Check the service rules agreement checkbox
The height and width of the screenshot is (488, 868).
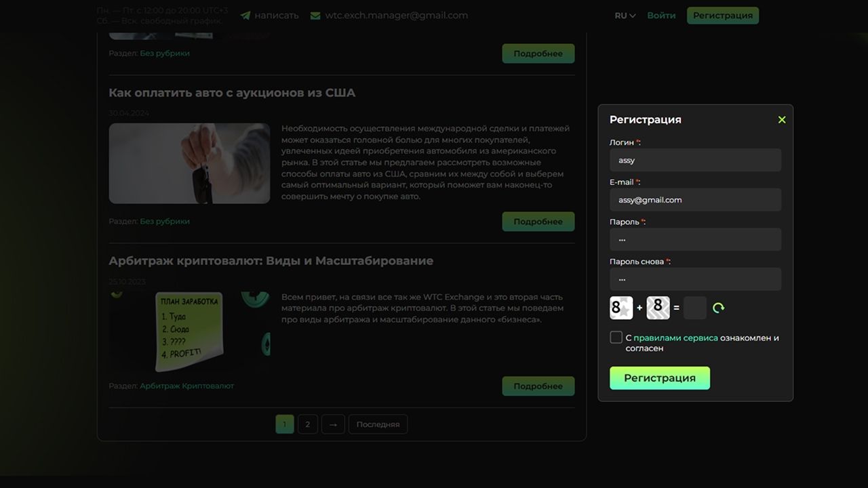pos(616,338)
